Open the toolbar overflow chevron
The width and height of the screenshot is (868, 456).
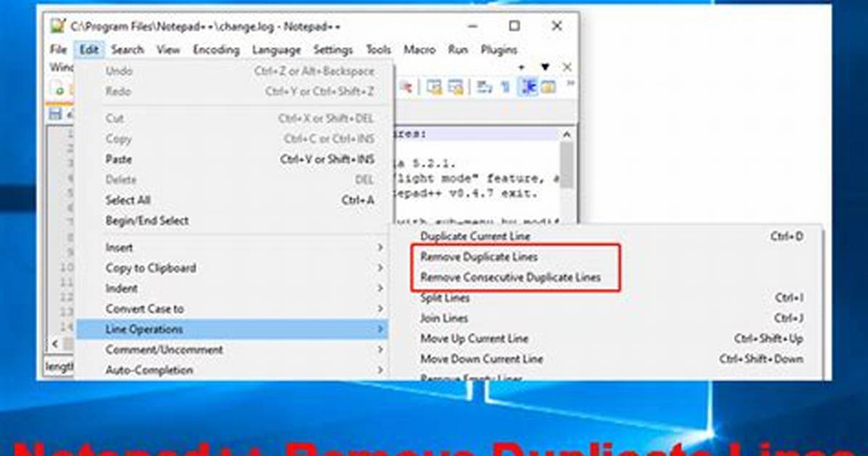570,84
